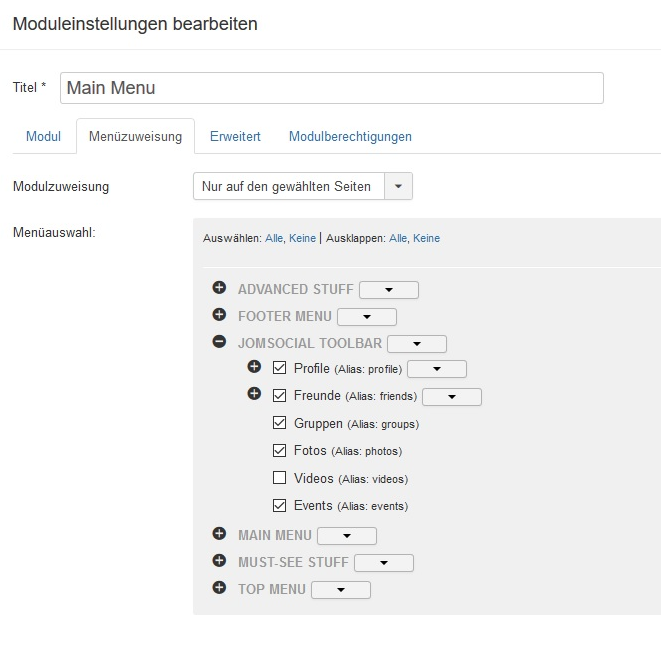This screenshot has height=647, width=661.
Task: Open the Modulzuweisung dropdown
Action: pos(302,186)
